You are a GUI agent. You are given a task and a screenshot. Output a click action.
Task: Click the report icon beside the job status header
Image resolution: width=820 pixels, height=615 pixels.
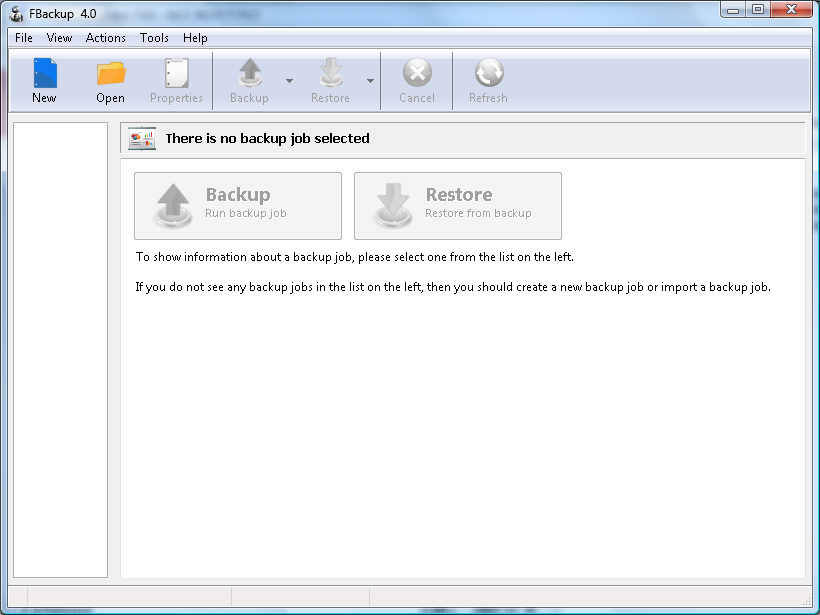point(142,139)
